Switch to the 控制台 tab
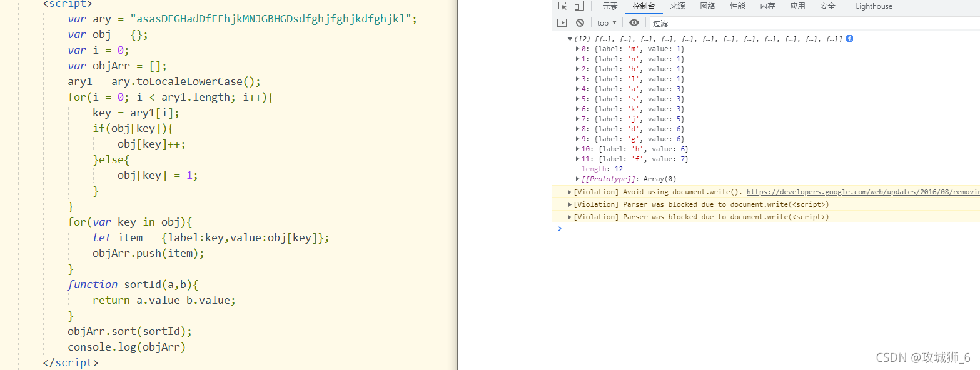 point(644,6)
